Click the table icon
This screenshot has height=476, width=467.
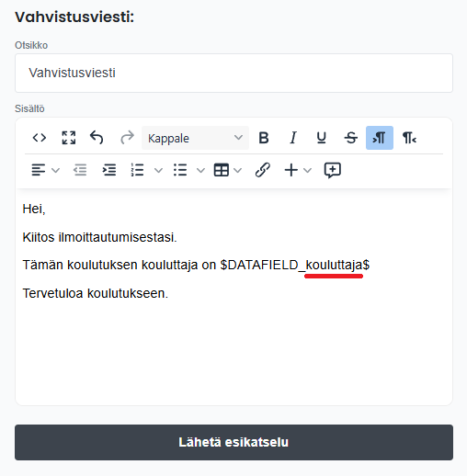coord(222,170)
